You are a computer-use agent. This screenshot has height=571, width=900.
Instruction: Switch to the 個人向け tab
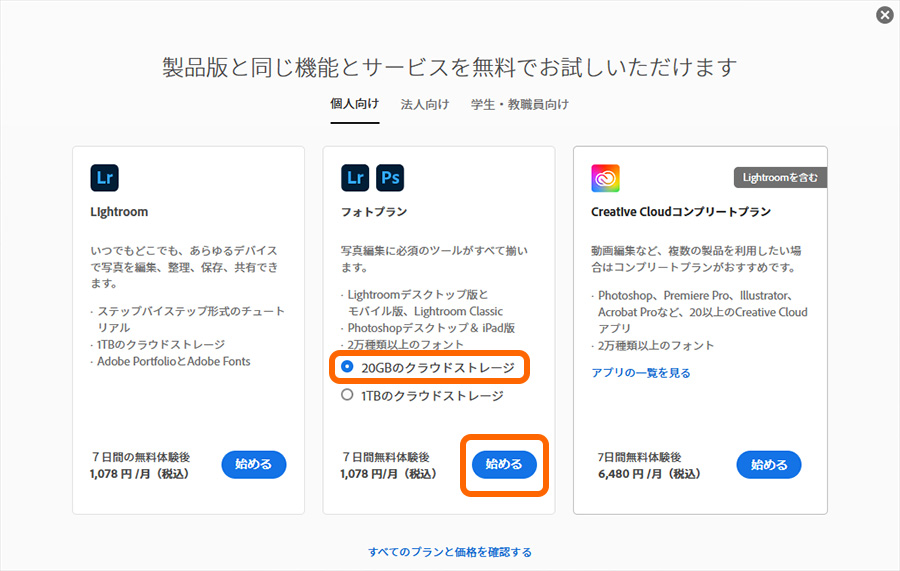[x=355, y=104]
